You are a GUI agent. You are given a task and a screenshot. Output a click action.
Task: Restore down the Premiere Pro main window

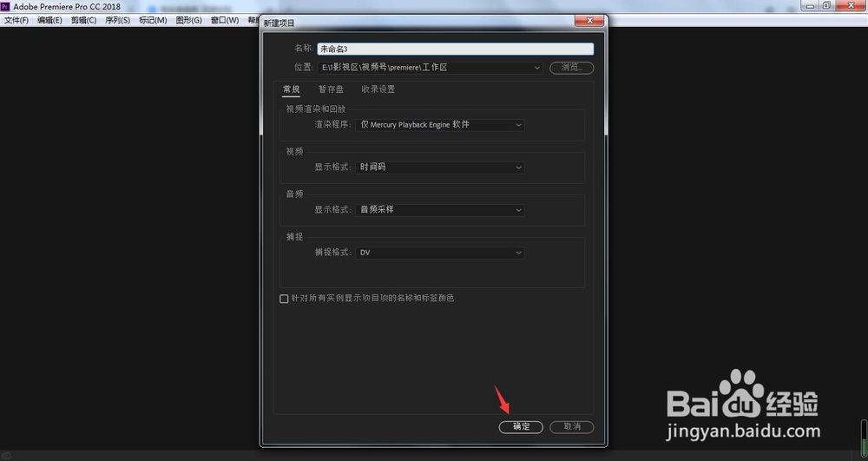tap(826, 5)
